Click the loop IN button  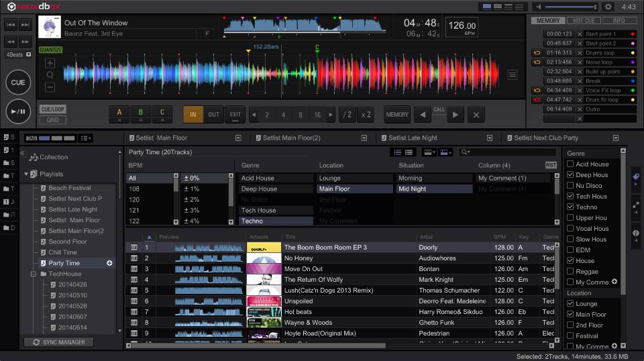193,115
